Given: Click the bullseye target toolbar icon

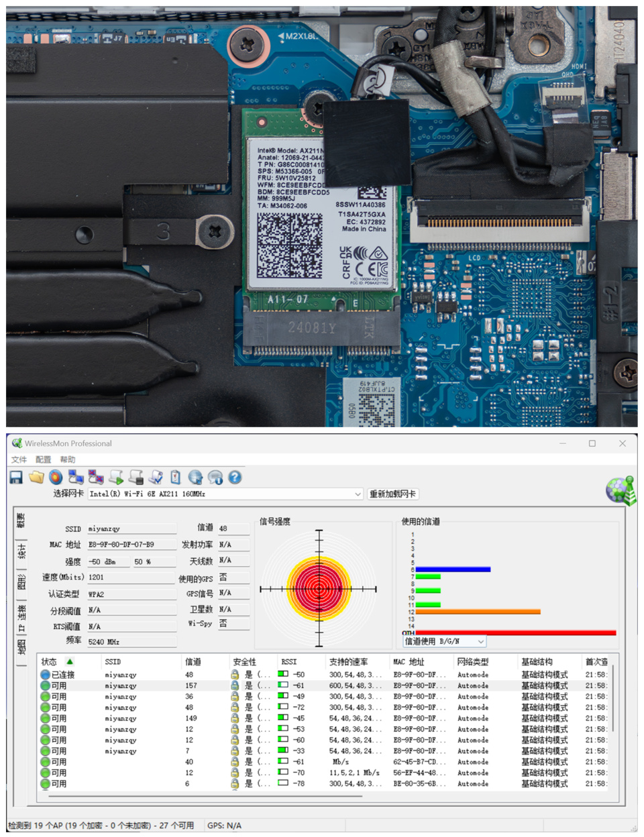Looking at the screenshot, I should pos(56,477).
